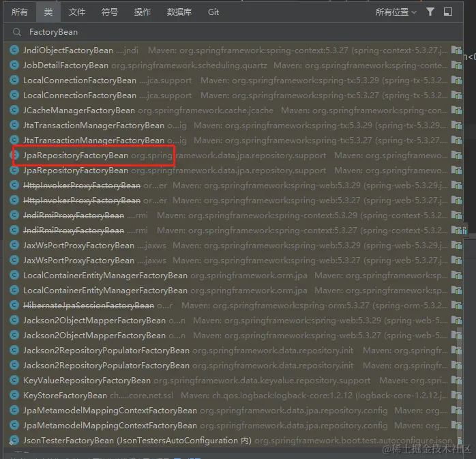Click class icon beside JsonTesterFactoryBean
The height and width of the screenshot is (459, 476).
click(14, 440)
